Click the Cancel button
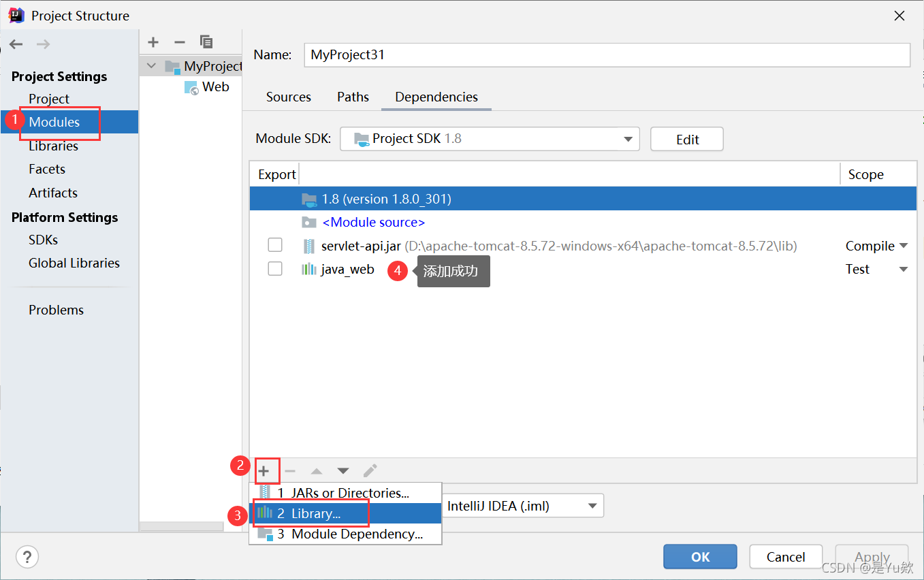Viewport: 924px width, 580px height. pos(786,557)
